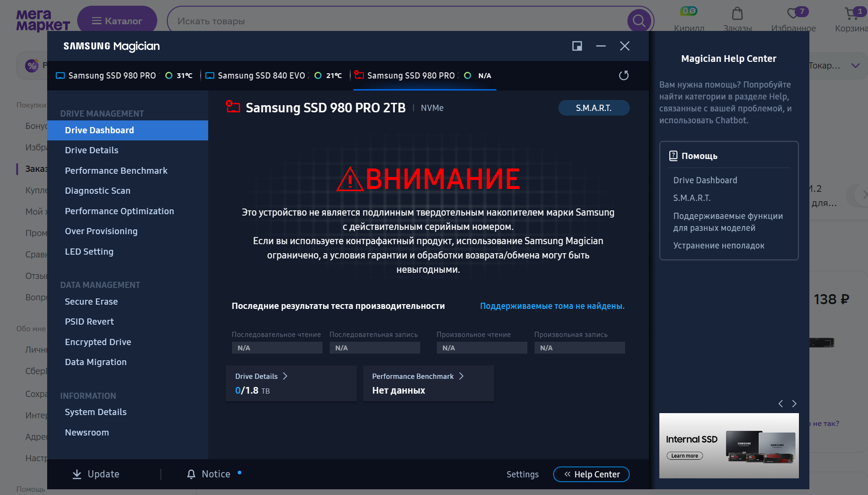Click the Notice bell icon

tap(191, 474)
